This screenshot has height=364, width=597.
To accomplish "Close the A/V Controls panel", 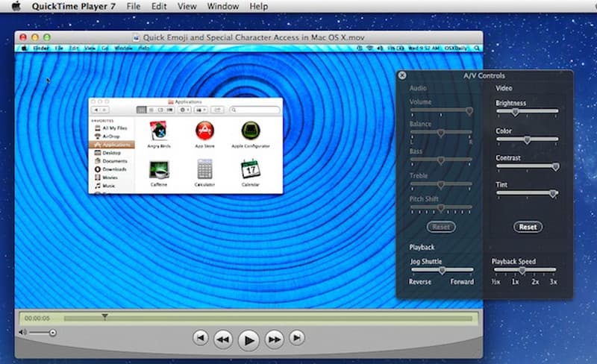I will click(x=402, y=75).
